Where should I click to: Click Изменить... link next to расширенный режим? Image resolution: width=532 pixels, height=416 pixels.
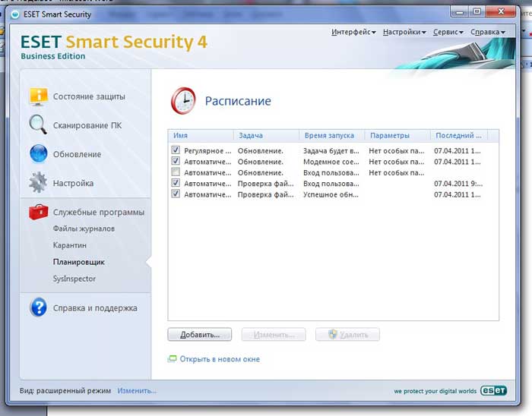click(x=137, y=391)
